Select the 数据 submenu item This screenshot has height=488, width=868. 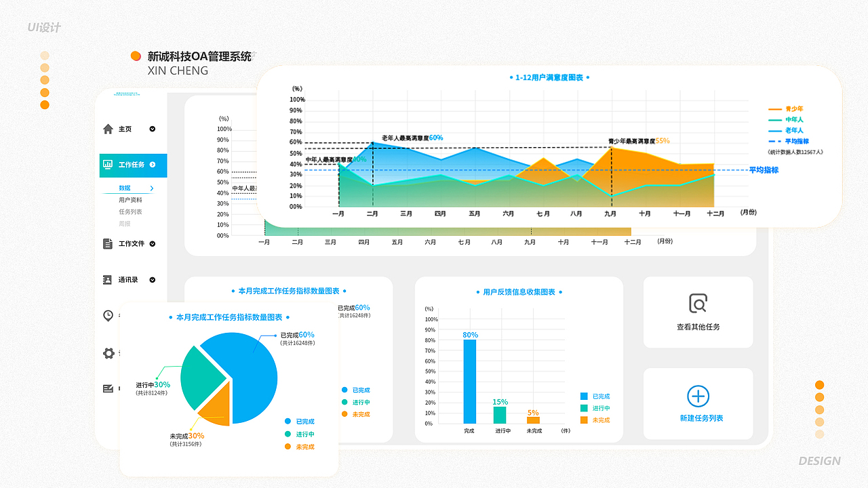(x=125, y=188)
